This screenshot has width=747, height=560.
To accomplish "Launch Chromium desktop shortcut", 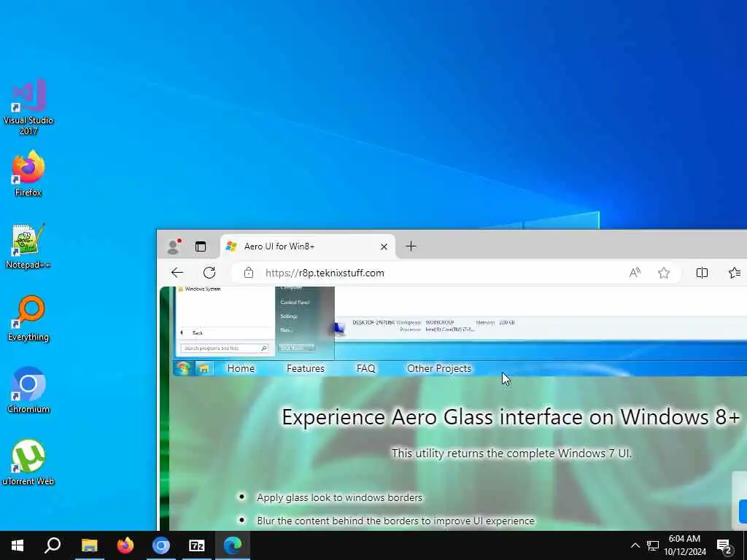I will click(28, 391).
